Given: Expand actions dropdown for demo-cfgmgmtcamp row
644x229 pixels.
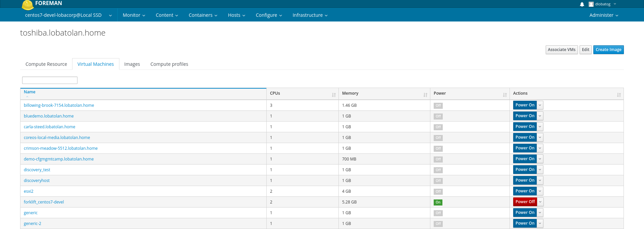Looking at the screenshot, I should pyautogui.click(x=540, y=159).
